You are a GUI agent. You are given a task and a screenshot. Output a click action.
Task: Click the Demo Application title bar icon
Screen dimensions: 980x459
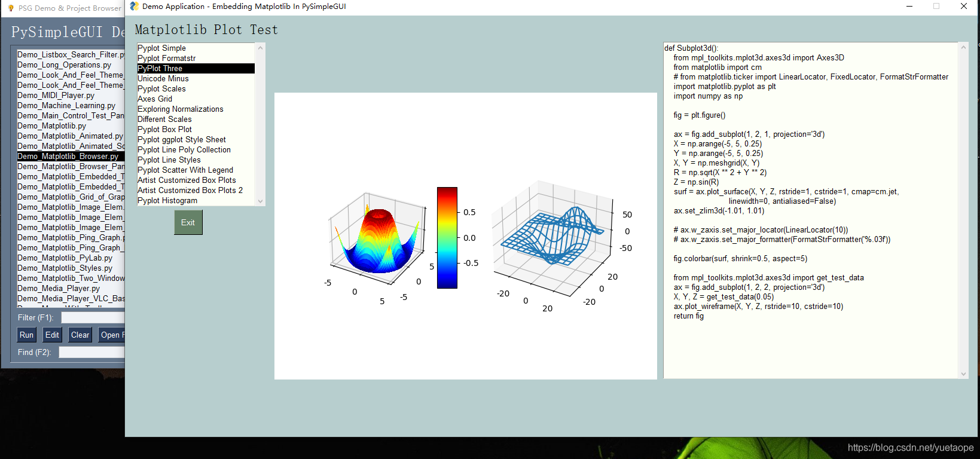point(134,6)
